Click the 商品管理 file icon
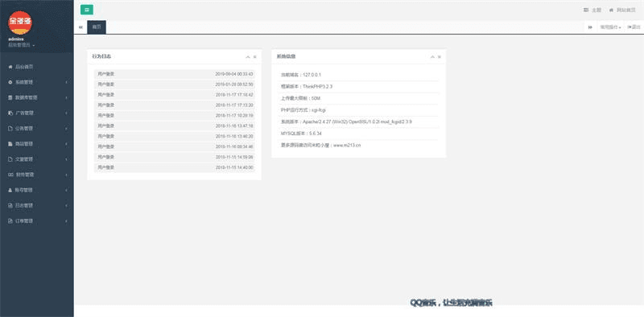Image resolution: width=644 pixels, height=317 pixels. 10,144
